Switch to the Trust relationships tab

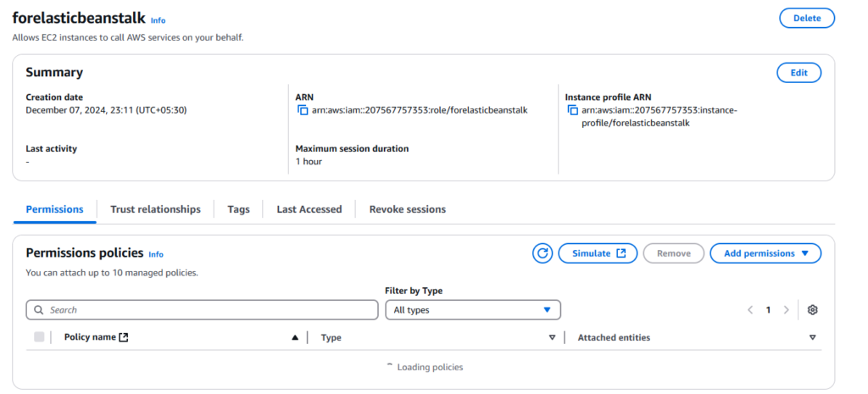(x=155, y=209)
